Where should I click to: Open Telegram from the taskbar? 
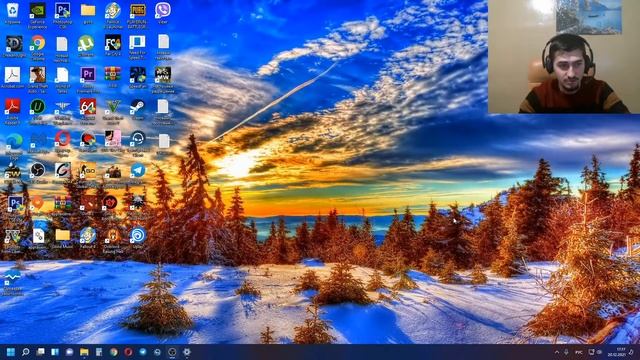click(x=143, y=352)
